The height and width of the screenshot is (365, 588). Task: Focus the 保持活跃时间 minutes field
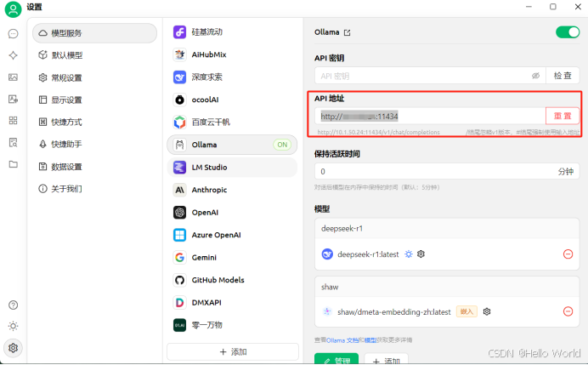[x=447, y=172]
